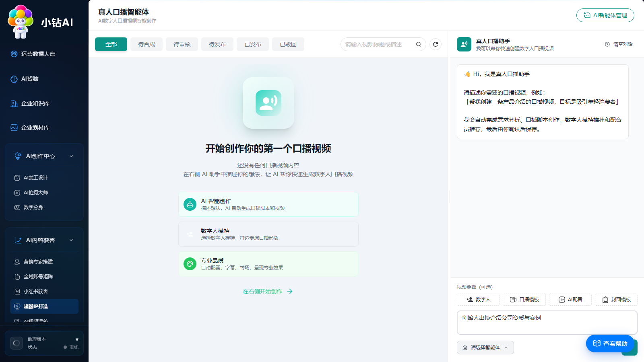644x362 pixels.
Task: Click the 口播模板 parameter button
Action: [524, 300]
